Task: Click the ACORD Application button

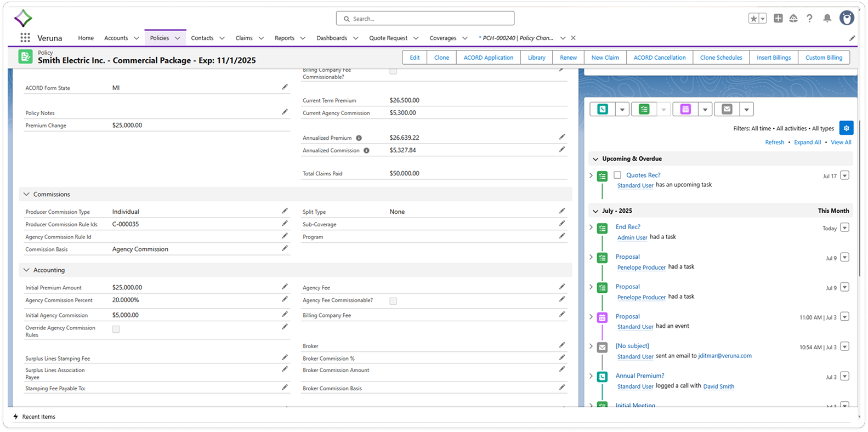Action: [x=489, y=58]
